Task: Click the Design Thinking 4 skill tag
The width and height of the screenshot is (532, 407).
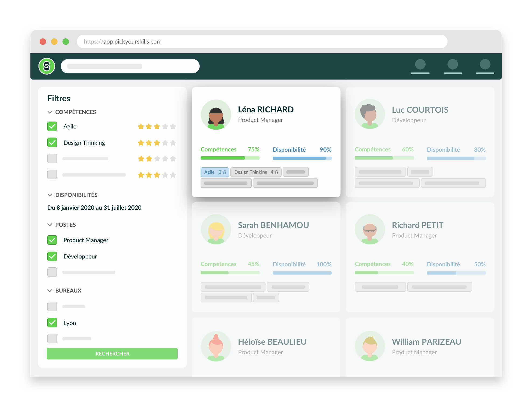Action: tap(256, 172)
